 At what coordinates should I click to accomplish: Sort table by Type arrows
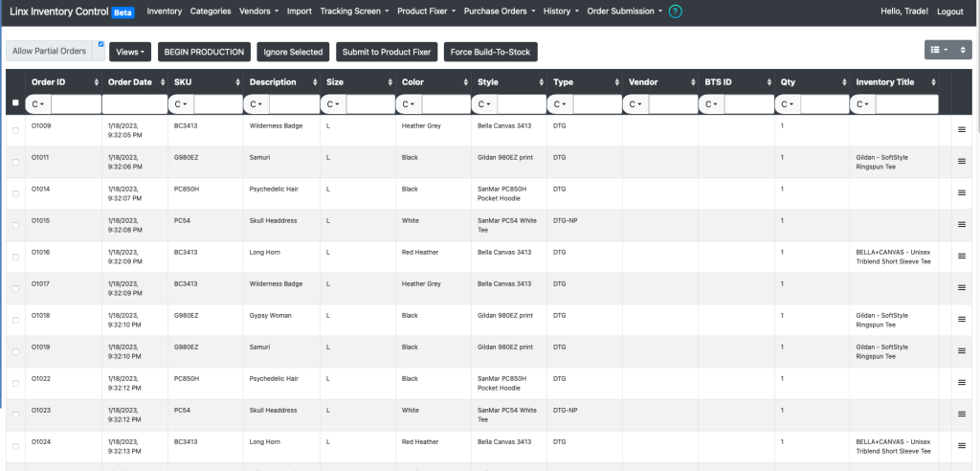pos(616,82)
